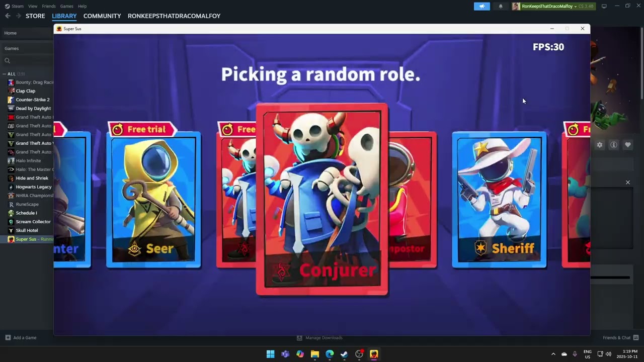Viewport: 644px width, 362px height.
Task: Click the Add a Game plus icon
Action: pyautogui.click(x=8, y=338)
